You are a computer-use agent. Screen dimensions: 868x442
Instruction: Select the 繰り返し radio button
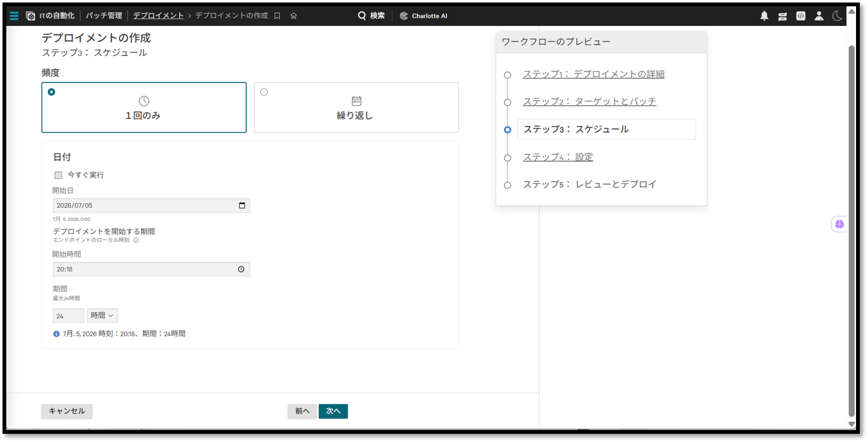tap(264, 92)
